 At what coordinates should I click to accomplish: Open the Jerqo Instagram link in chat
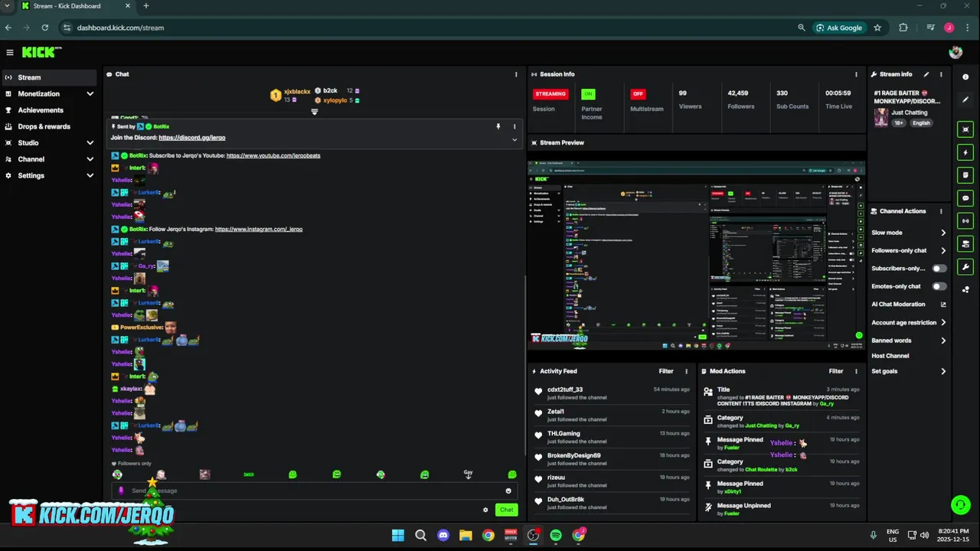coord(259,229)
